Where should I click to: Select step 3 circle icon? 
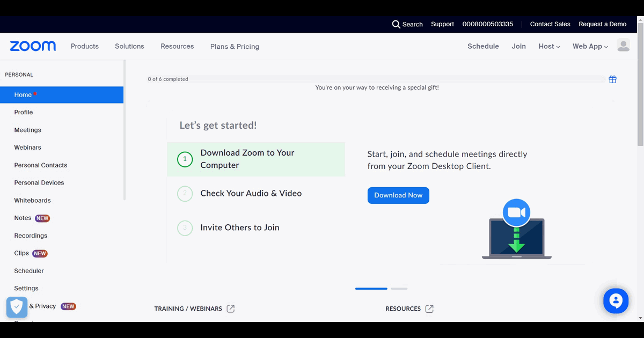click(x=185, y=228)
